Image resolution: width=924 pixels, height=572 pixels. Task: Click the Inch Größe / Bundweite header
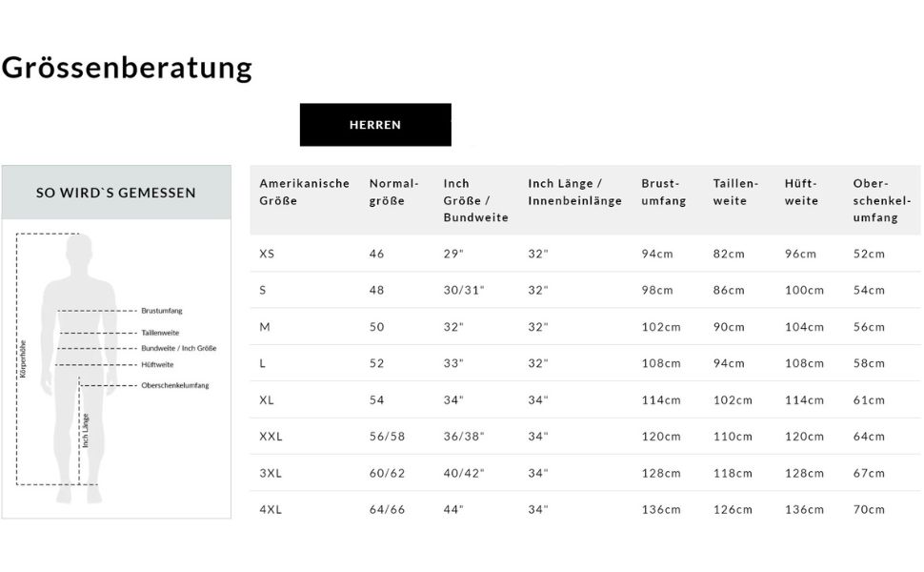point(475,200)
